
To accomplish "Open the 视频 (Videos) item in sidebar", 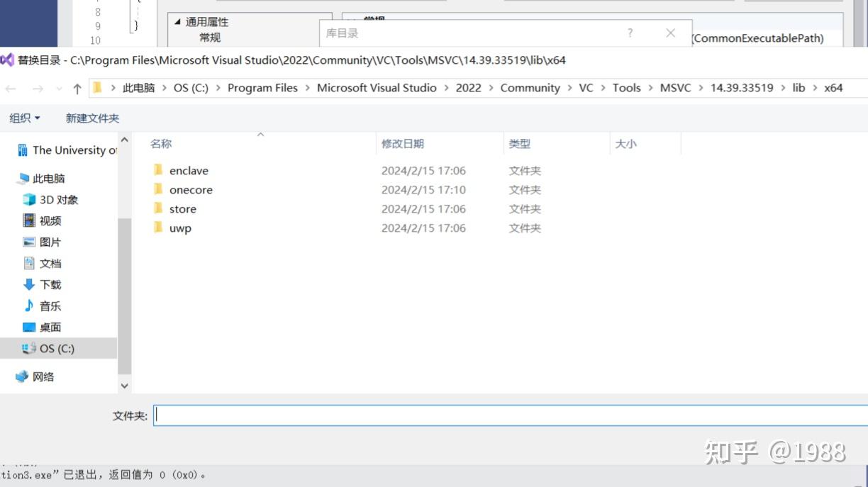I will pyautogui.click(x=50, y=220).
